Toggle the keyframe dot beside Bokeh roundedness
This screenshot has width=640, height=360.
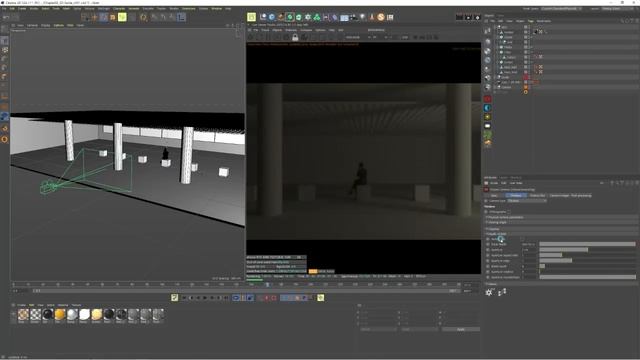pyautogui.click(x=488, y=277)
